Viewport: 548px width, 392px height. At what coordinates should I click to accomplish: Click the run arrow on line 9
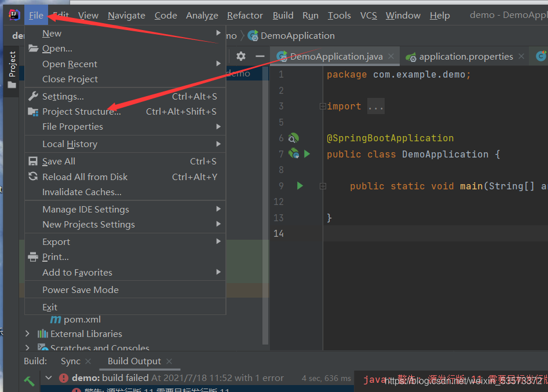point(300,185)
